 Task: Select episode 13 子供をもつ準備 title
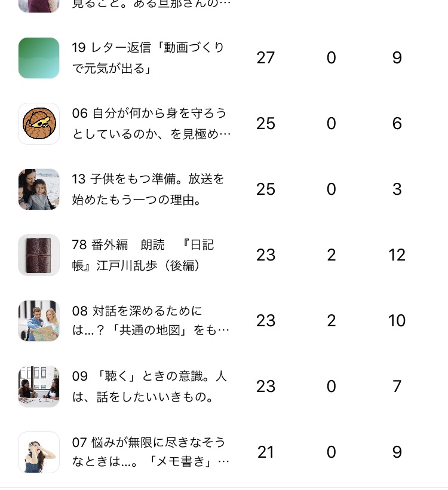(148, 189)
